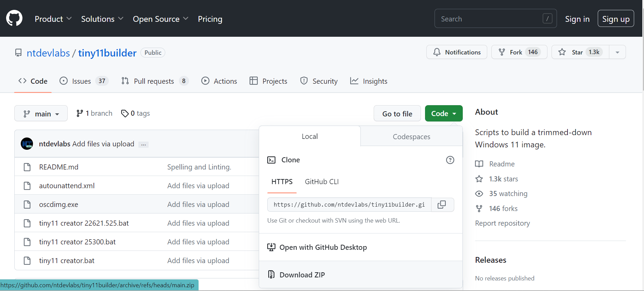Open the Spelling and Linting commit message
Viewport: 644px width, 291px height.
199,167
